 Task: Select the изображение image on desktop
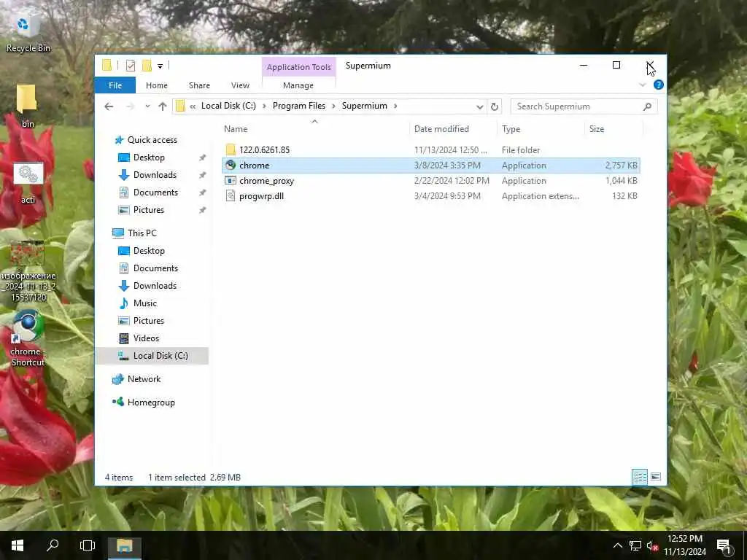(x=28, y=271)
